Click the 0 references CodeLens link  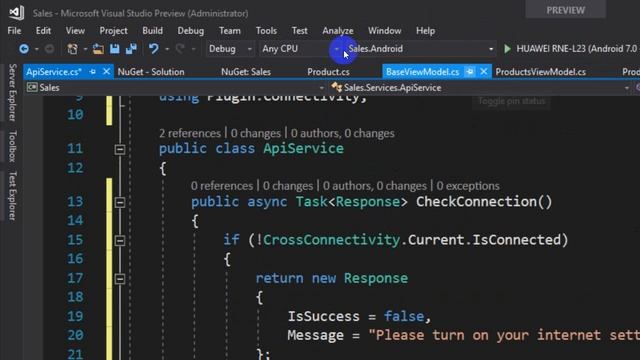pos(222,186)
